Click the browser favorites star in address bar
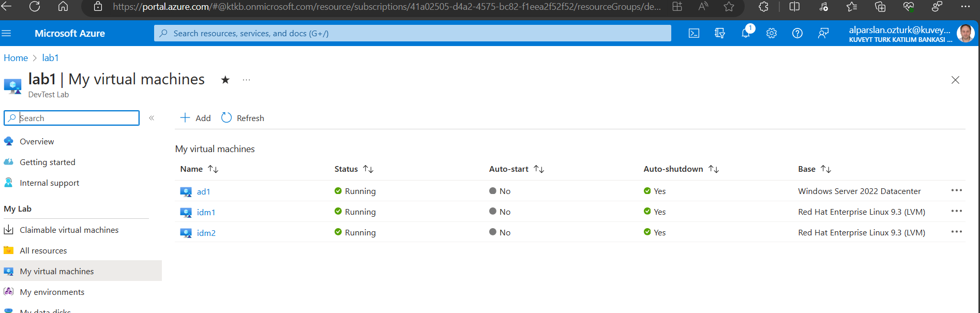The width and height of the screenshot is (980, 313). [x=729, y=7]
